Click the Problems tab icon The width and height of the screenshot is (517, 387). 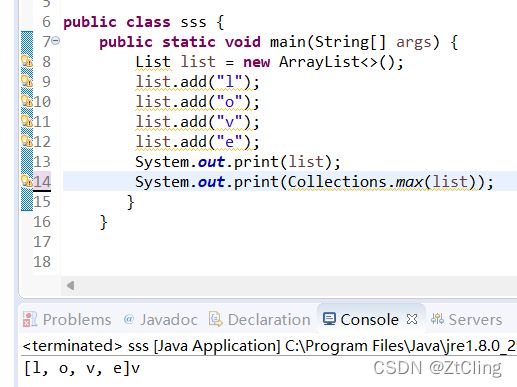[x=30, y=319]
